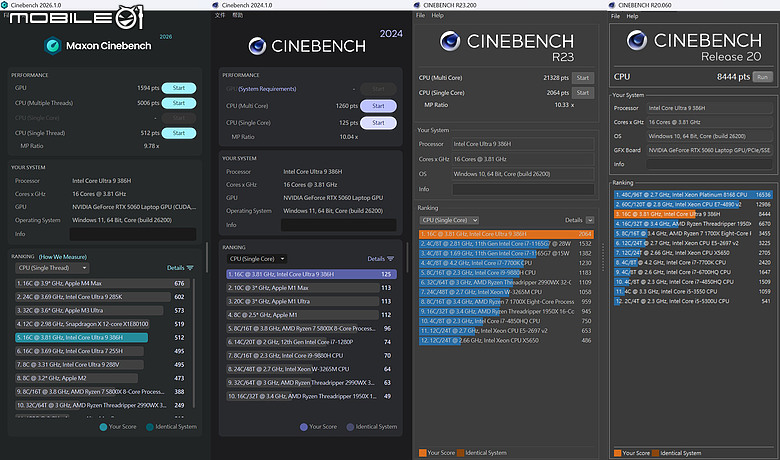Start CPU (Single Core) test in Cinebench 2024
This screenshot has width=780, height=460.
pos(378,123)
